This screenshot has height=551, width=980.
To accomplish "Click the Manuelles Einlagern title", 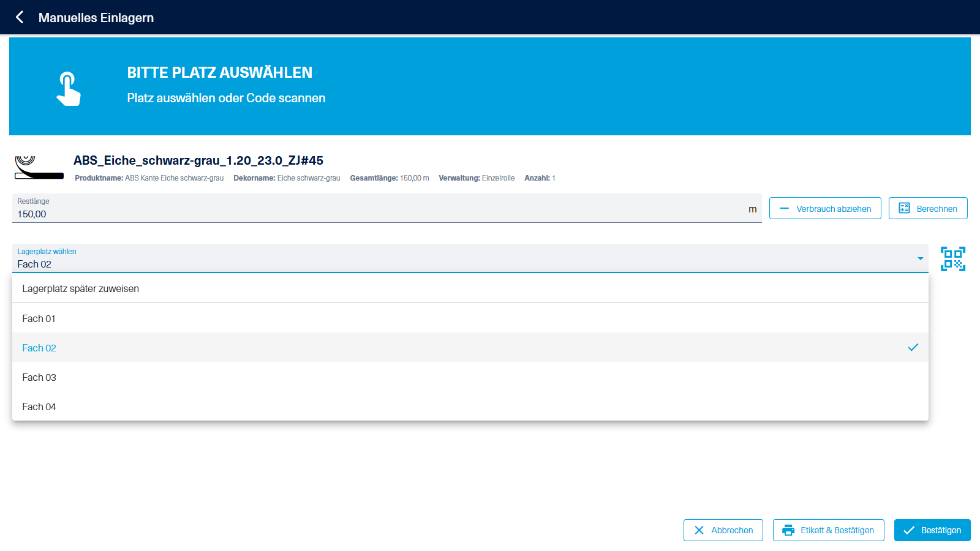I will point(96,18).
